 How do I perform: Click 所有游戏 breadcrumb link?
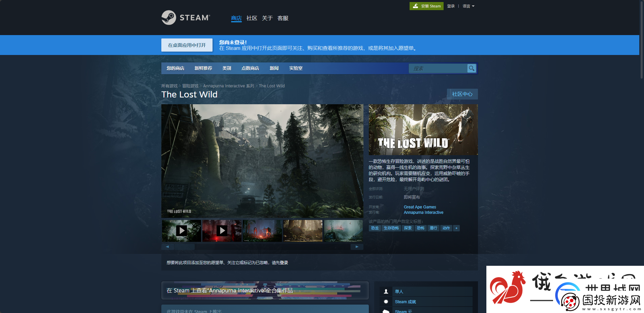coord(169,86)
